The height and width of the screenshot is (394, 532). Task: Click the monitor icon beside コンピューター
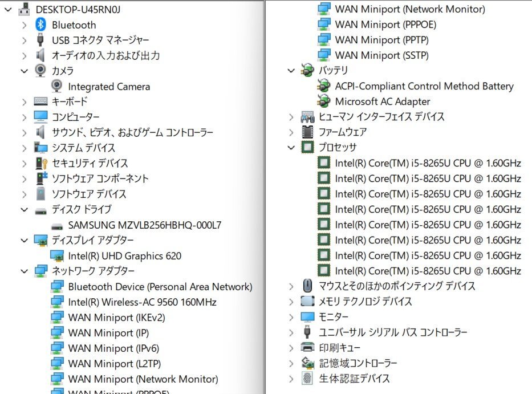40,117
